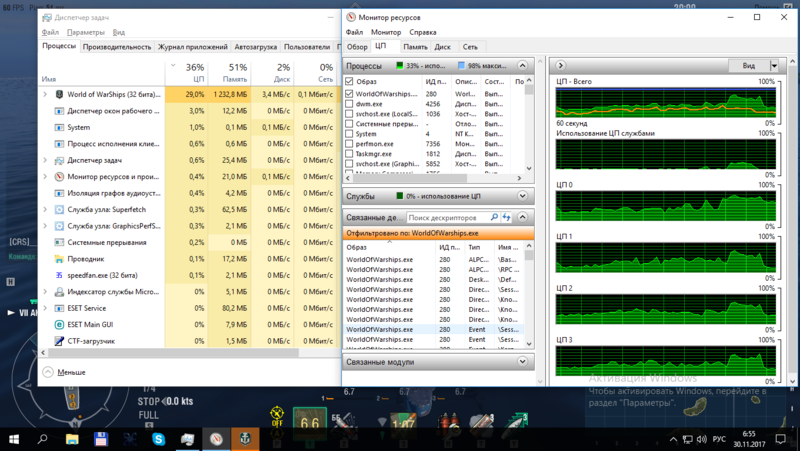
Task: Collapse the Процессы section in Resource Monitor
Action: pos(522,65)
